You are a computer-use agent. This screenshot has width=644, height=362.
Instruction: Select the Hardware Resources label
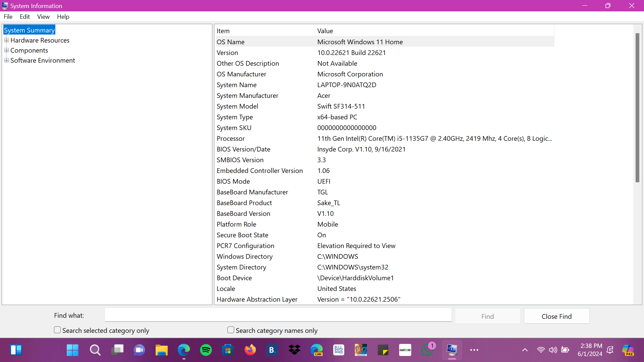click(40, 40)
